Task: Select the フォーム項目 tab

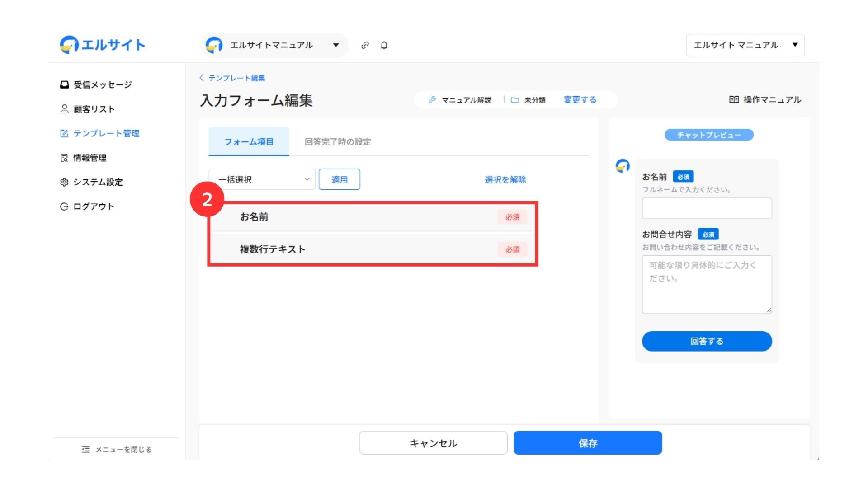Action: click(x=249, y=142)
